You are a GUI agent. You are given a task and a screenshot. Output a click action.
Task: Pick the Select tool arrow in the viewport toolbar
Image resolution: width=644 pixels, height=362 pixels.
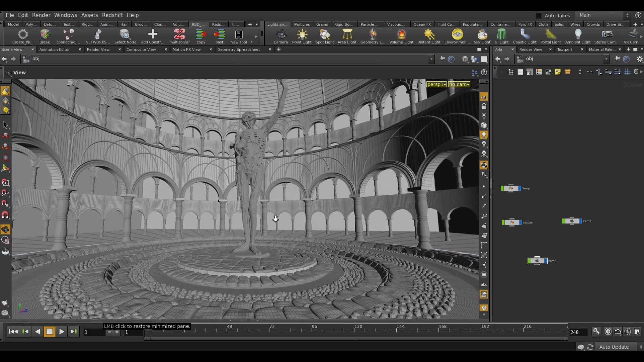5,125
